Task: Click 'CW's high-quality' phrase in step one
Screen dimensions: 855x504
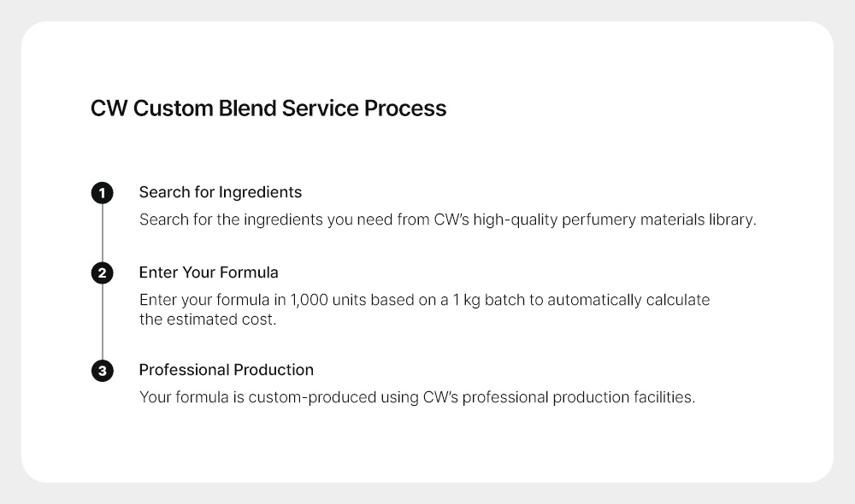Action: tap(496, 220)
